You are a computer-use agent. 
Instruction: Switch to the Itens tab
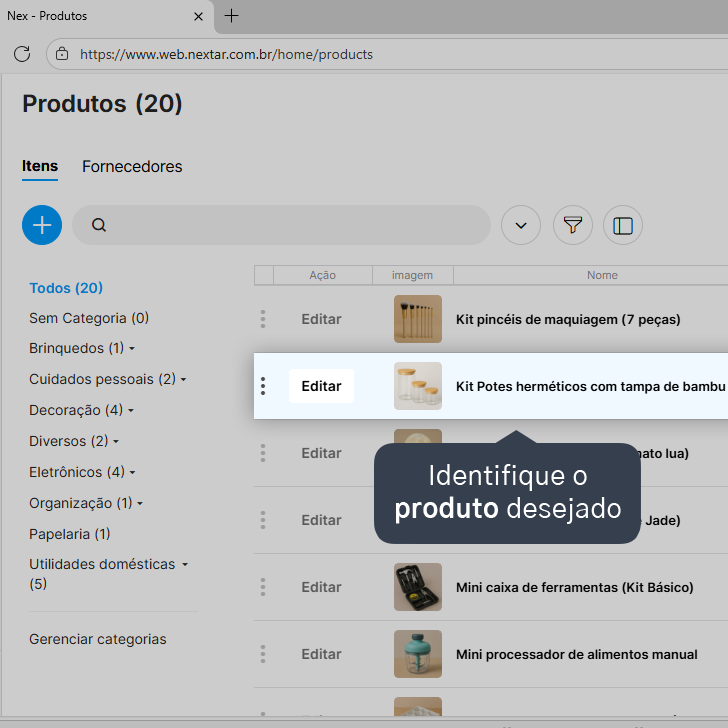coord(40,166)
